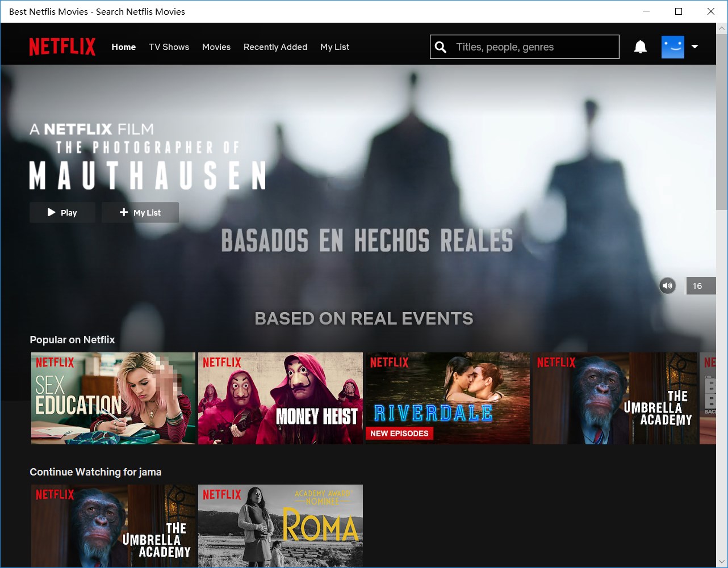Minimize the window
This screenshot has height=568, width=728.
pyautogui.click(x=646, y=11)
